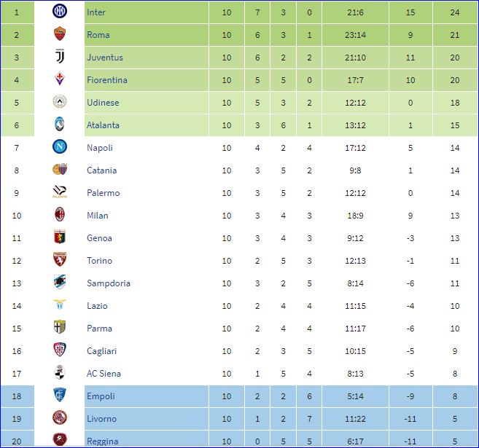The image size is (479, 448).
Task: Open the Udinese team link
Action: pyautogui.click(x=102, y=103)
